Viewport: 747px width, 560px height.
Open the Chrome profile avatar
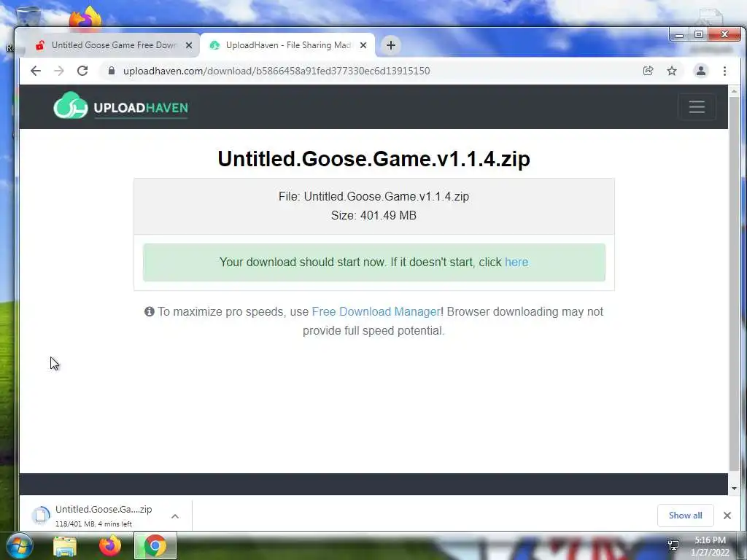[x=701, y=71]
